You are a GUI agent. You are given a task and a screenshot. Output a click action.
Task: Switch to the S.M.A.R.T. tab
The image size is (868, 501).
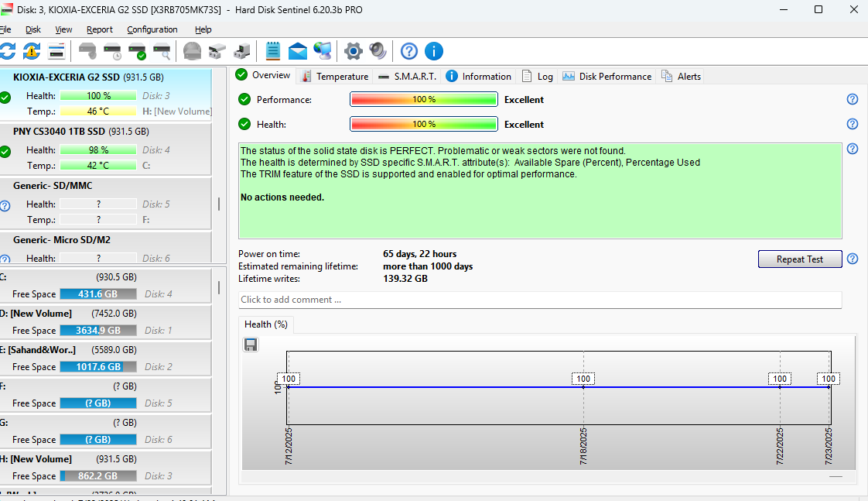coord(408,77)
